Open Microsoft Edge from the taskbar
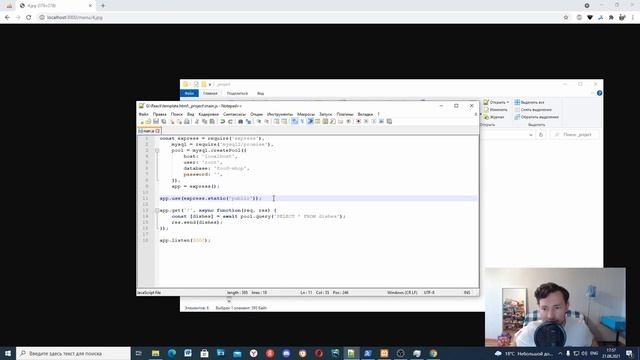Image resolution: width=640 pixels, height=360 pixels. [172, 353]
